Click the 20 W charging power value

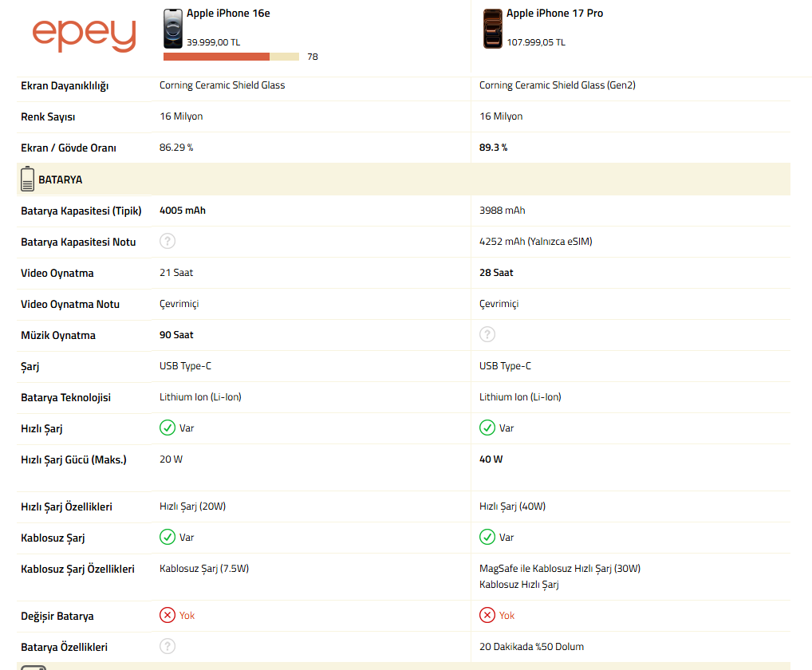(171, 459)
